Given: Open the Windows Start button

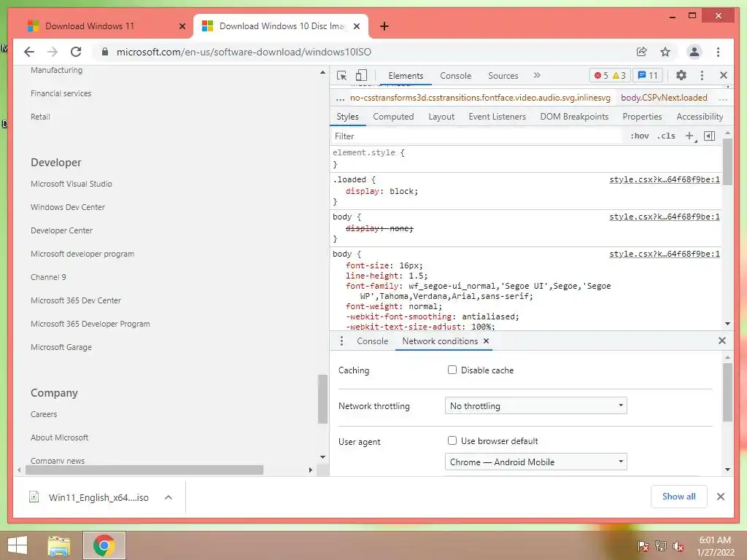Looking at the screenshot, I should (18, 545).
